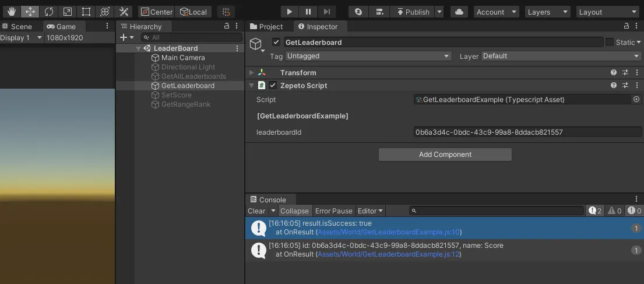644x284 pixels.
Task: Open the Display 1 dropdown
Action: [22, 38]
